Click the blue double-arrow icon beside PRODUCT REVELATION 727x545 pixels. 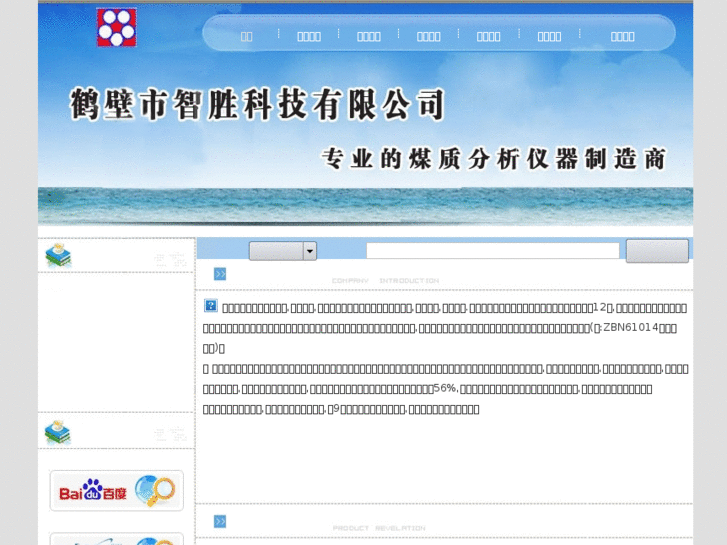click(220, 522)
